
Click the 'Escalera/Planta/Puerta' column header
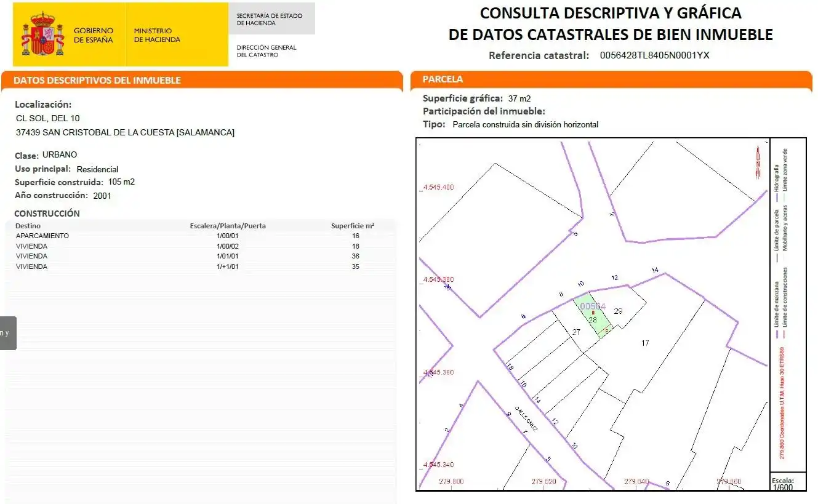(x=228, y=226)
